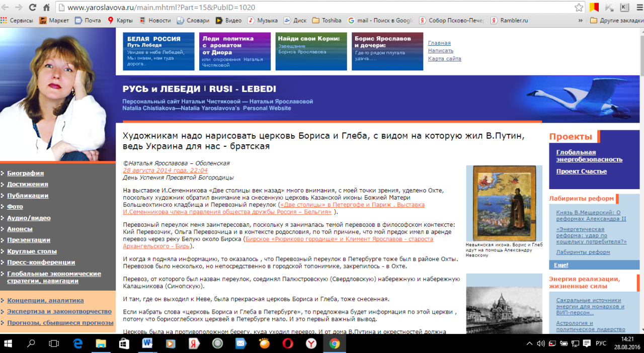Open Фото in the left menu
644x353 pixels.
coord(15,207)
